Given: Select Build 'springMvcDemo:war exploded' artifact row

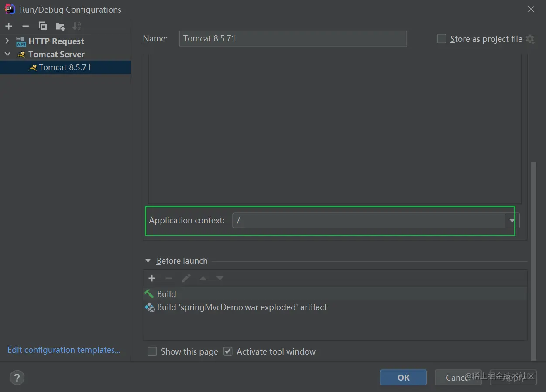Looking at the screenshot, I should (335, 307).
